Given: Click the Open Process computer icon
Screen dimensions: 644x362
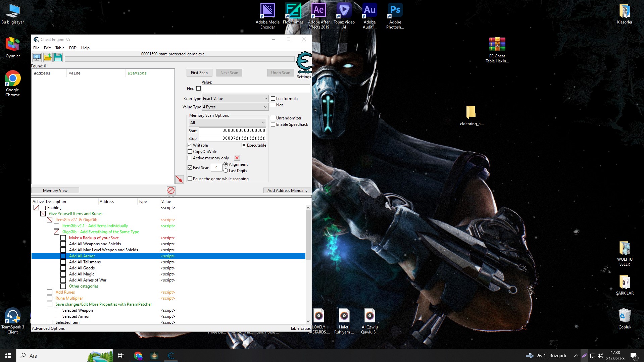Looking at the screenshot, I should 37,57.
